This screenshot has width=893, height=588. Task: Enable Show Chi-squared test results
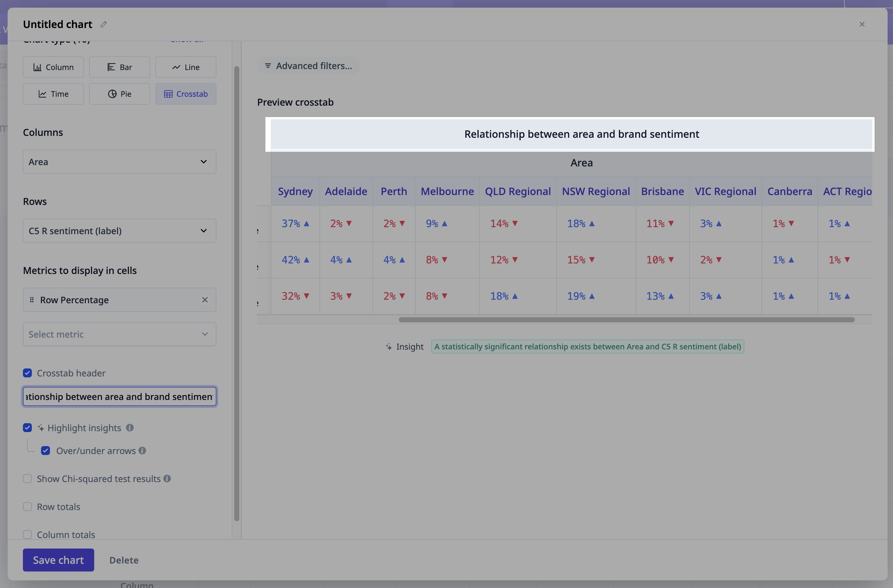click(x=27, y=479)
